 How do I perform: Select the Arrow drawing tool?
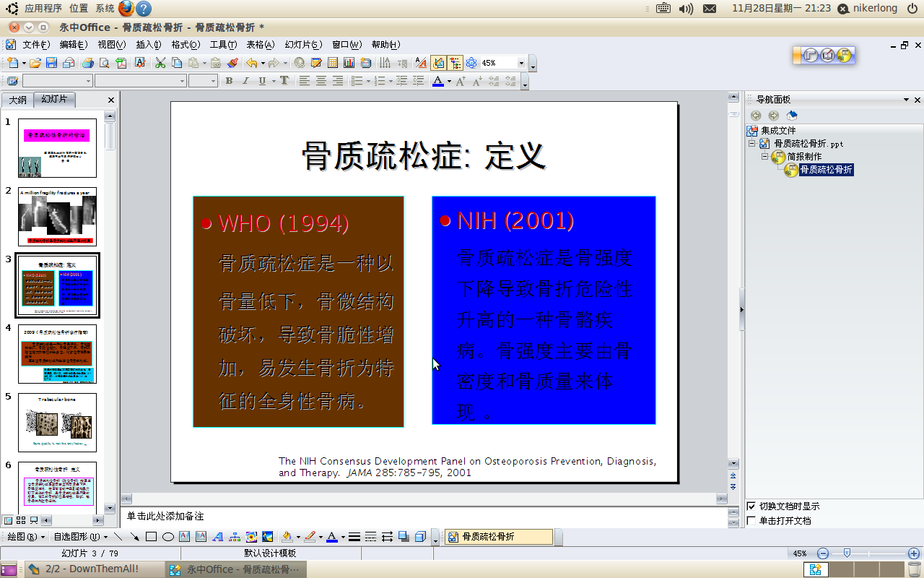click(134, 537)
